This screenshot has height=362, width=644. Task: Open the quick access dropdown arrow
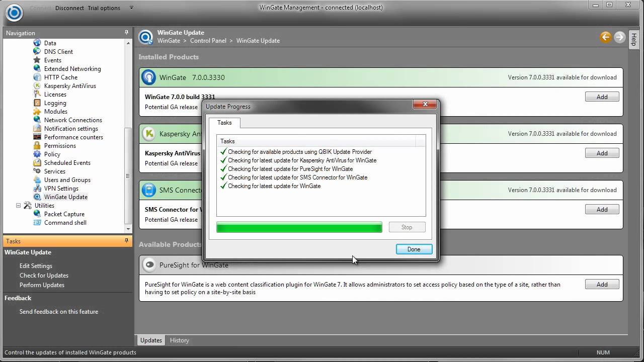131,8
